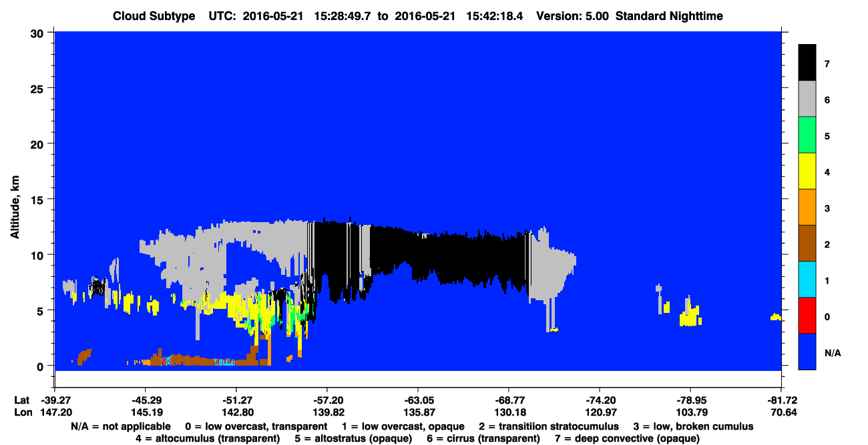Click '4 = altocumulus (transparent)' legend text
Viewport: 868px width, 445px height.
208,438
